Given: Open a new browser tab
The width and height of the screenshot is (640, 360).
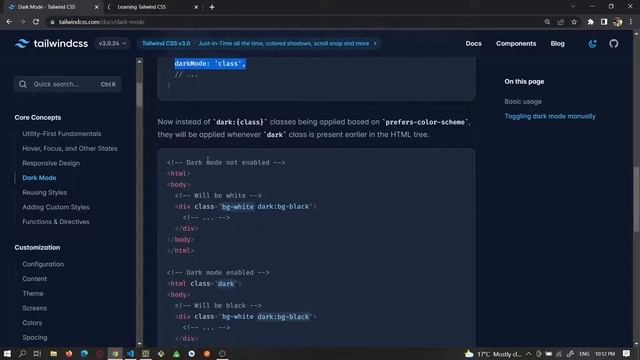Looking at the screenshot, I should (x=212, y=7).
